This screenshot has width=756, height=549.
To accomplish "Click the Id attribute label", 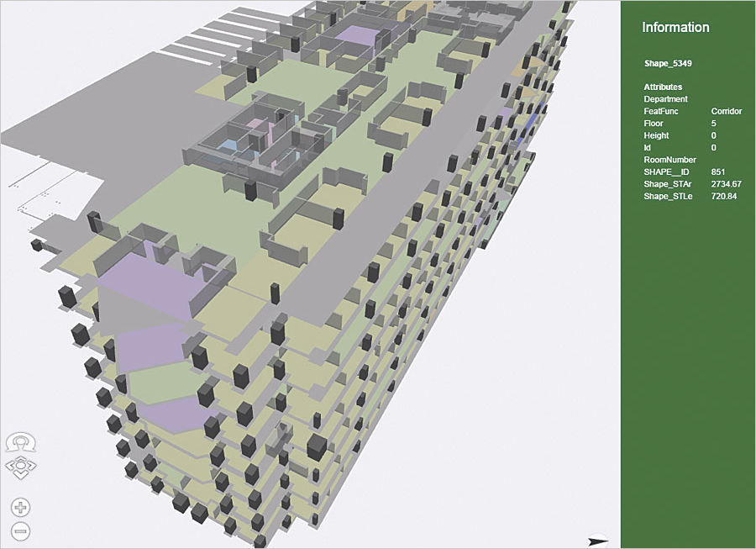I will click(647, 148).
